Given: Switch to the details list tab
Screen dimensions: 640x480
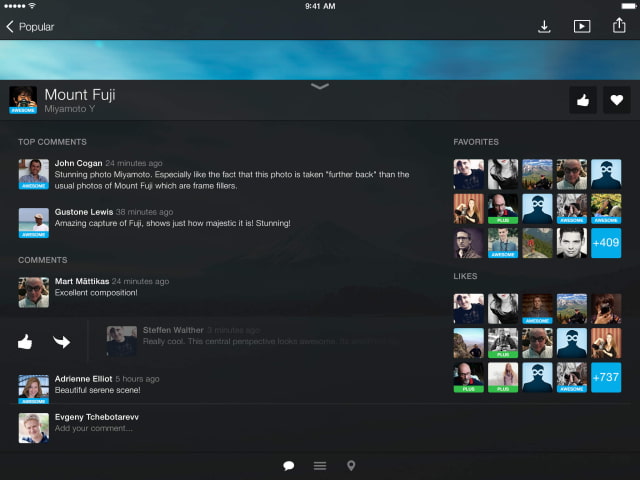Looking at the screenshot, I should tap(320, 466).
